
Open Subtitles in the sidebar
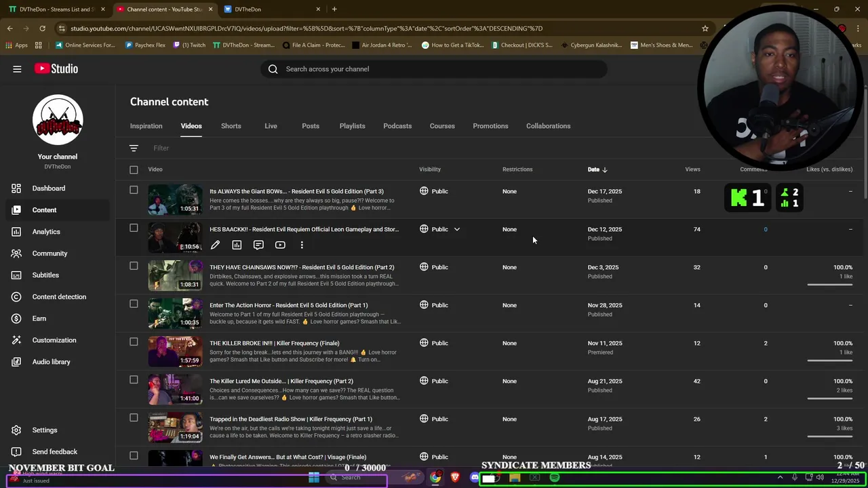point(45,275)
